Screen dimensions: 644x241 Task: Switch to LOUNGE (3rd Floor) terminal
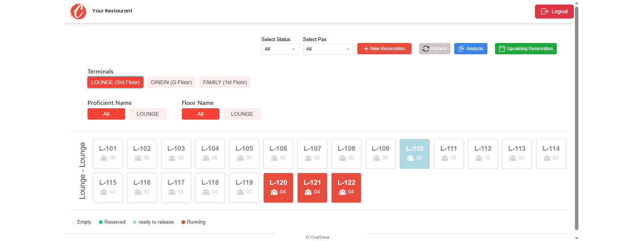click(115, 82)
